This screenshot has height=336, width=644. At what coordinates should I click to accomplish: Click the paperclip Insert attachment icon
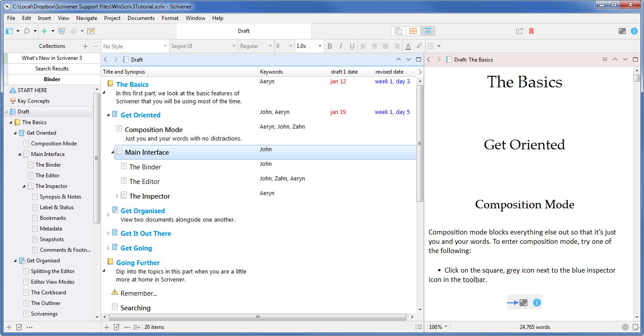coord(74,31)
